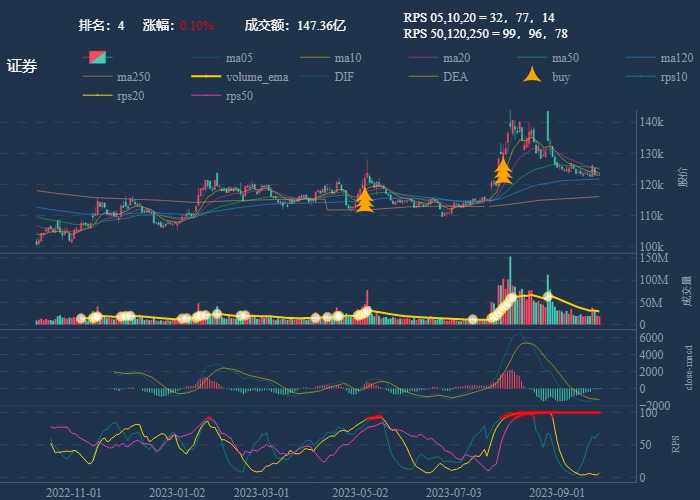Click the buy signal arrows near August 2023
The image size is (700, 500).
pyautogui.click(x=502, y=171)
